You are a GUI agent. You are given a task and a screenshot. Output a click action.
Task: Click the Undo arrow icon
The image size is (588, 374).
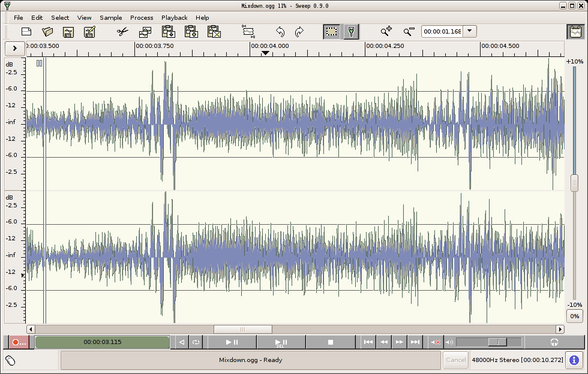click(280, 32)
